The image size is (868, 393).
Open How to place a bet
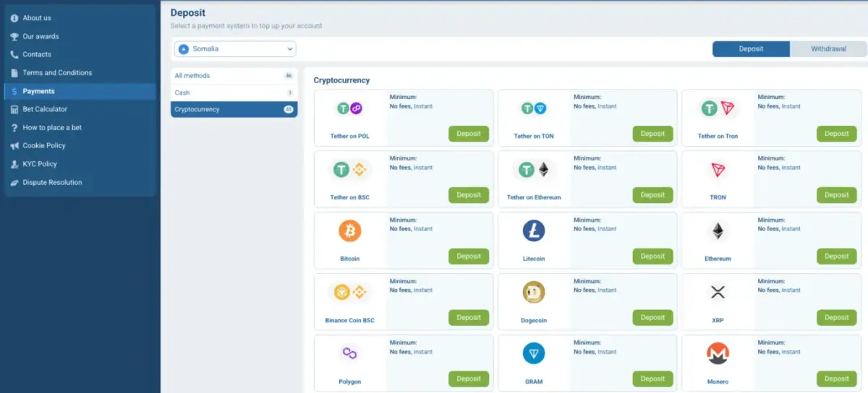pos(80,128)
